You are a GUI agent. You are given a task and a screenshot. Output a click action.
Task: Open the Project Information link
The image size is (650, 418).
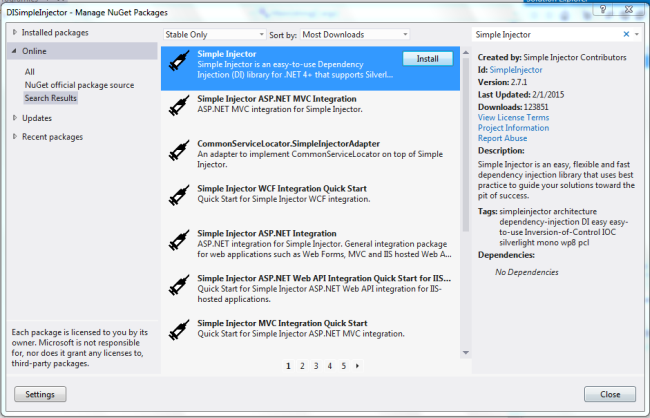tap(513, 128)
